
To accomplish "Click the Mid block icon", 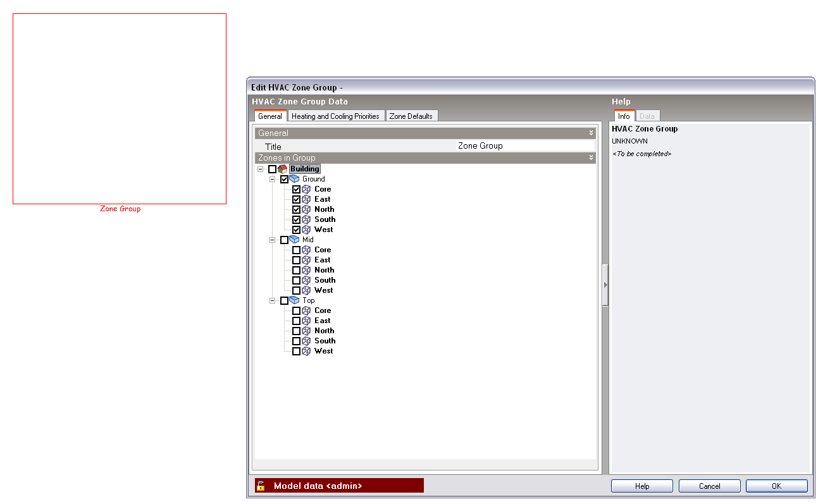I will click(x=294, y=240).
